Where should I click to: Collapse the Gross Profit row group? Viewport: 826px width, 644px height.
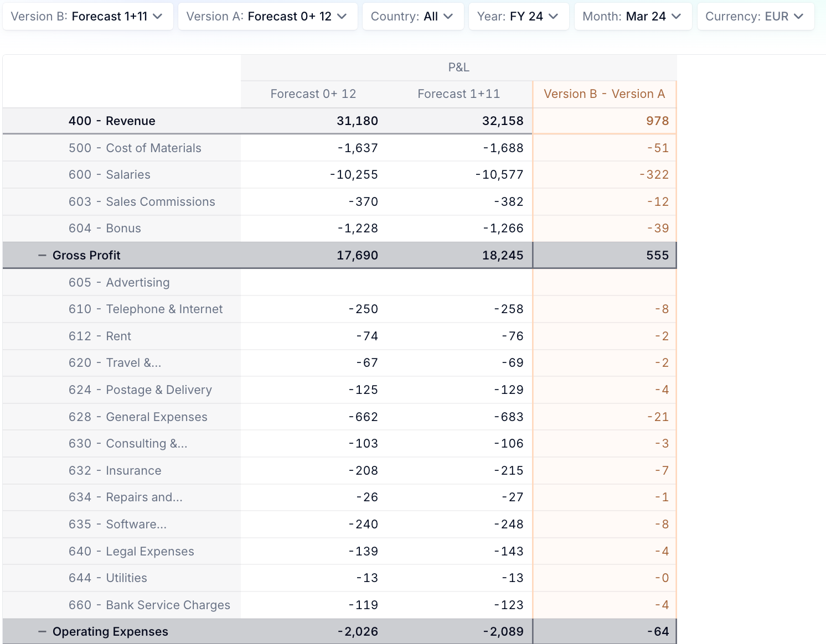[x=42, y=256]
